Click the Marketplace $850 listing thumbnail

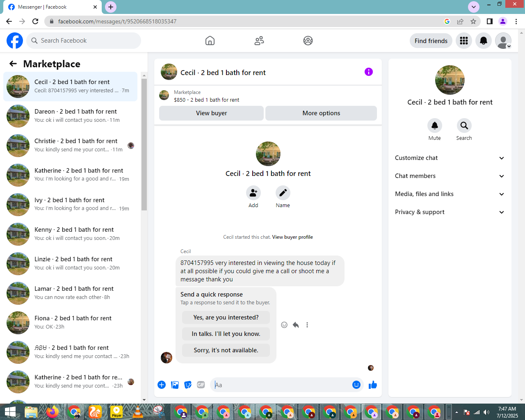(x=164, y=95)
